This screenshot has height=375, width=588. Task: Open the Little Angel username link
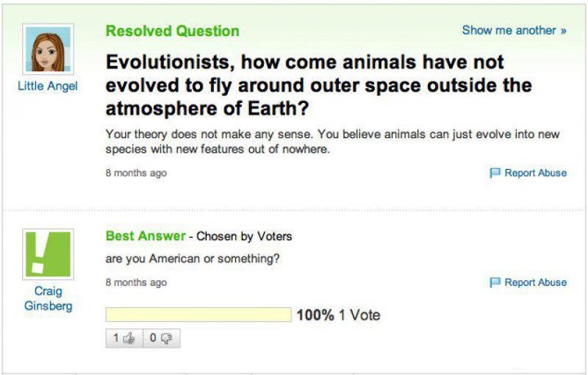click(x=47, y=86)
